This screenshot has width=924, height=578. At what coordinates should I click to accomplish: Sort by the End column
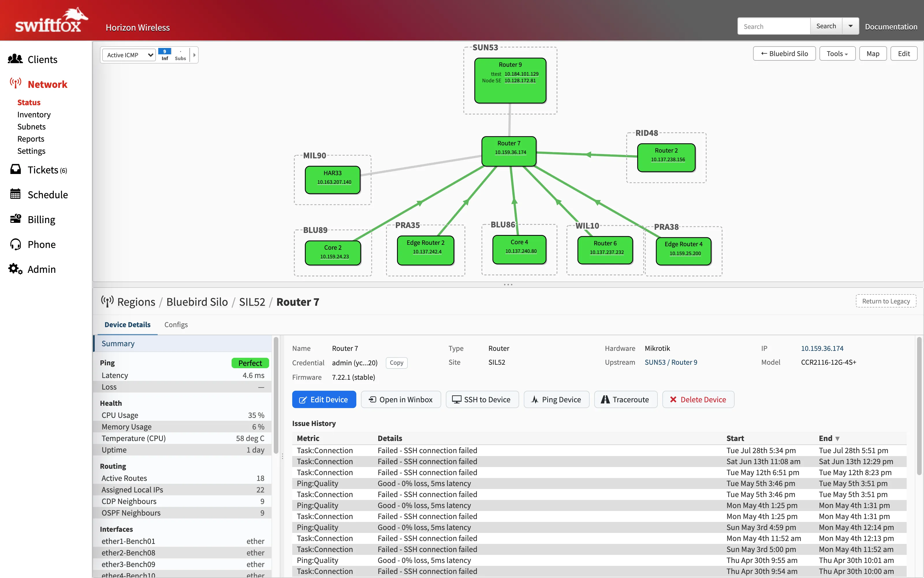coord(829,438)
